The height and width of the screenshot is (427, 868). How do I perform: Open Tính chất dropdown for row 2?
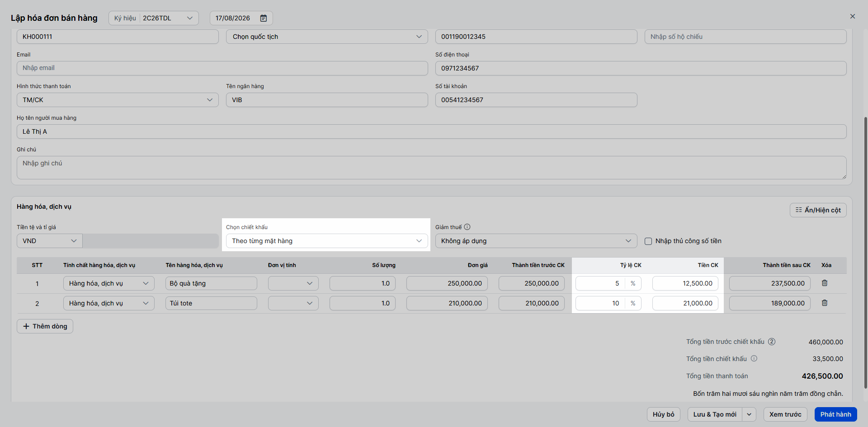coord(109,303)
